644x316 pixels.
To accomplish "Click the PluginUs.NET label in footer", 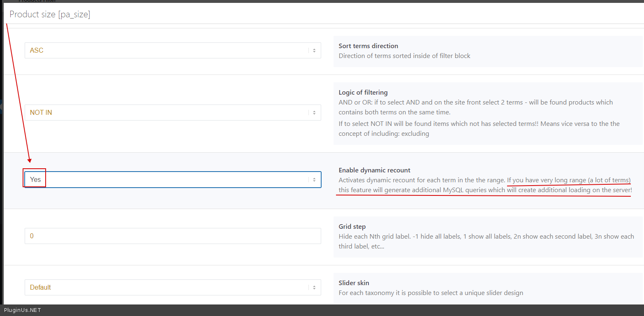I will [23, 310].
